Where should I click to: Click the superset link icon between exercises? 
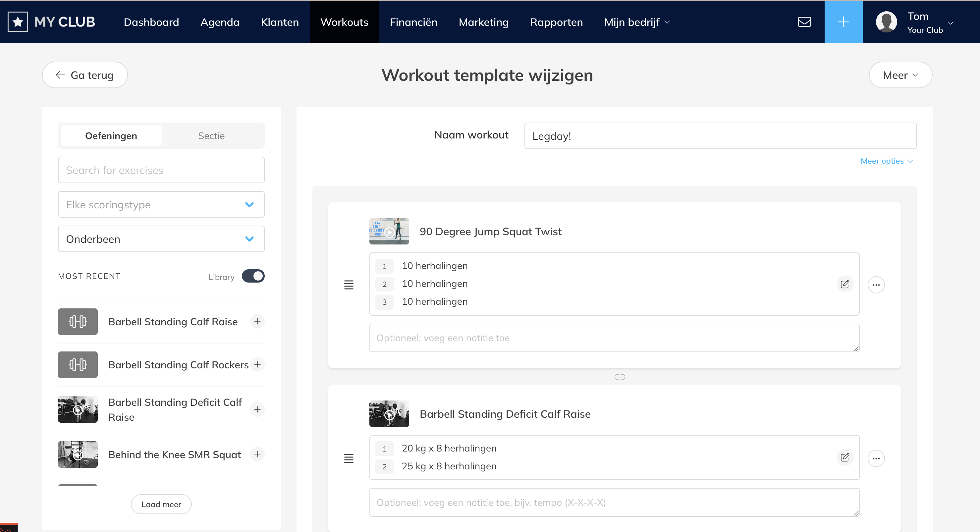click(620, 377)
